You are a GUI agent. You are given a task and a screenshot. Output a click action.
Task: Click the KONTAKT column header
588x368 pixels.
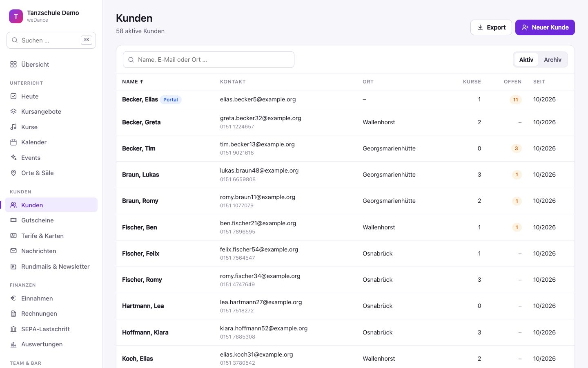coord(233,82)
